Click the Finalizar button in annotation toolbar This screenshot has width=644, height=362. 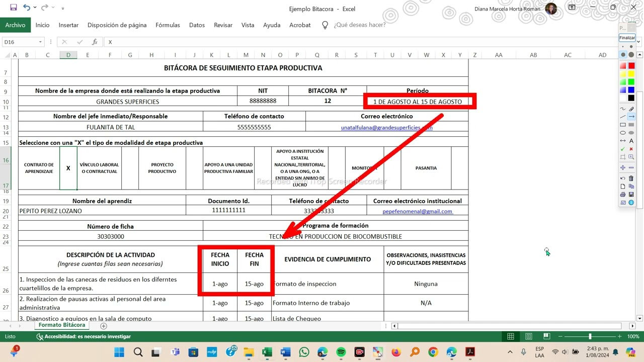pyautogui.click(x=627, y=38)
